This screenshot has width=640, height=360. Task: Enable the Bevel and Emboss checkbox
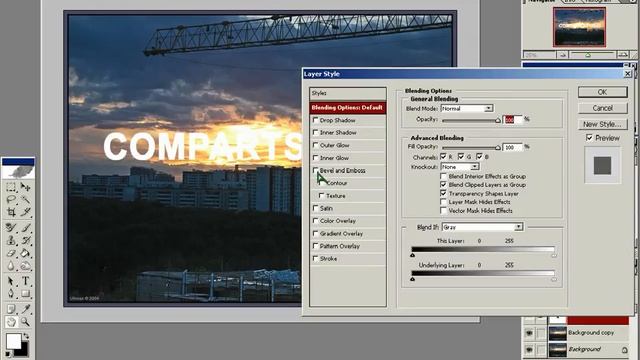point(316,170)
